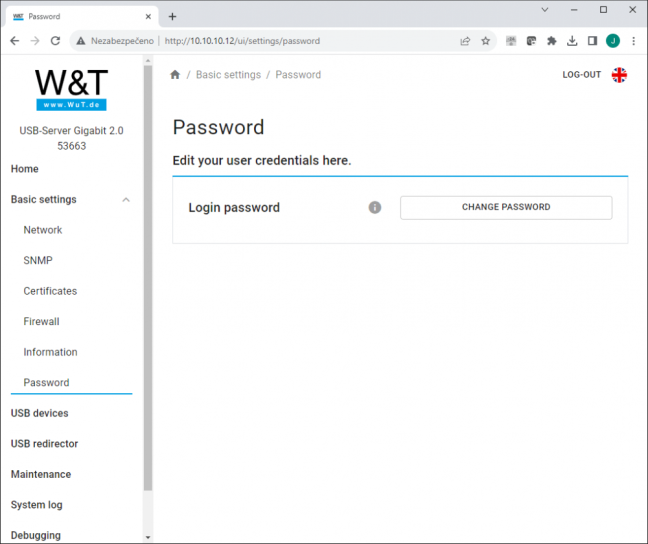View the System log
This screenshot has height=544, width=648.
[36, 505]
